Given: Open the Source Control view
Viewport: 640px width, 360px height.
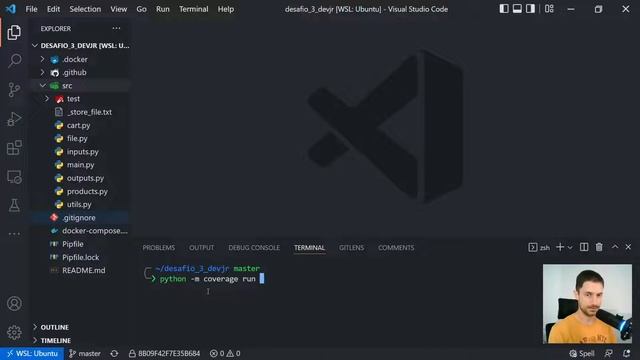Looking at the screenshot, I should click(x=14, y=89).
